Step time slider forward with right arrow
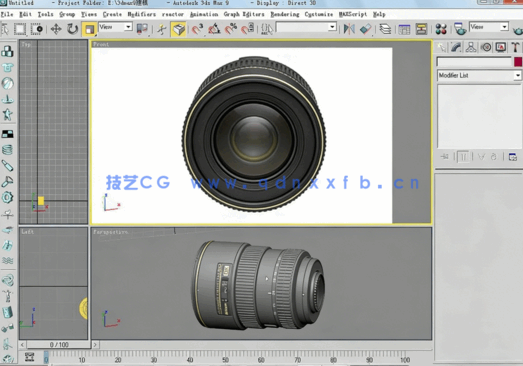Image resolution: width=523 pixels, height=366 pixels. 95,344
